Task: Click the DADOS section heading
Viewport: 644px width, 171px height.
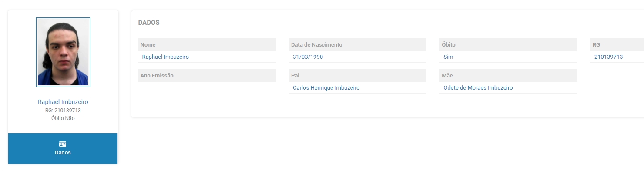Action: (x=149, y=23)
